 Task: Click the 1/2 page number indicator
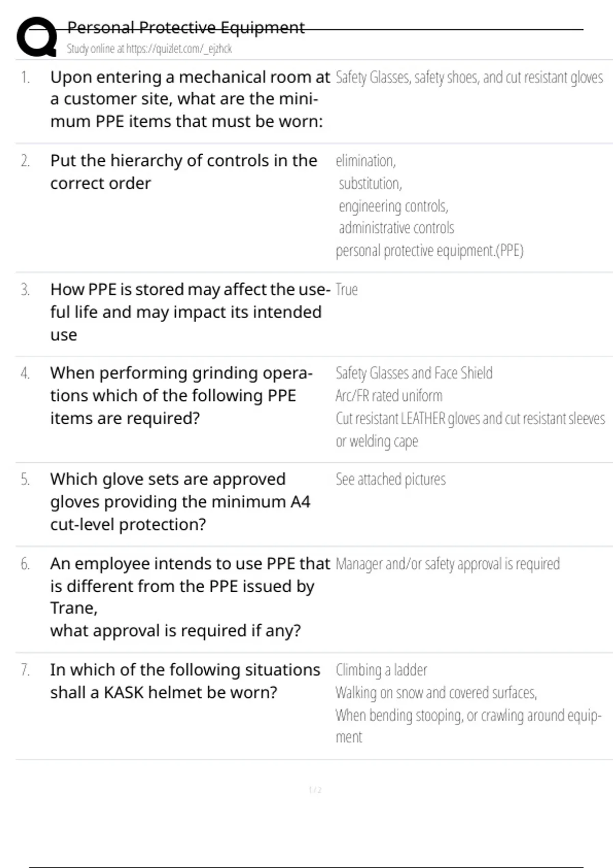coord(315,790)
